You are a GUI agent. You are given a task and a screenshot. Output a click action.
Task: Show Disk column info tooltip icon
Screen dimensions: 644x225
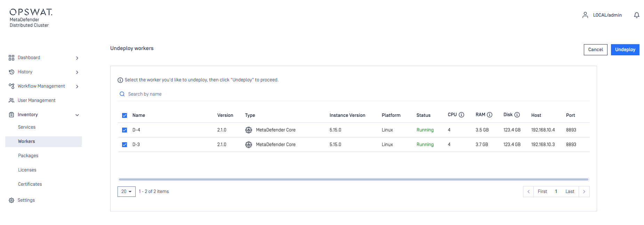coord(517,115)
